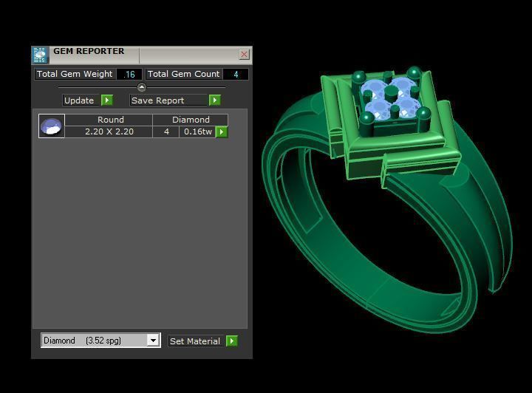Click the Total Gem Count value 4
532x393 pixels.
click(x=236, y=75)
